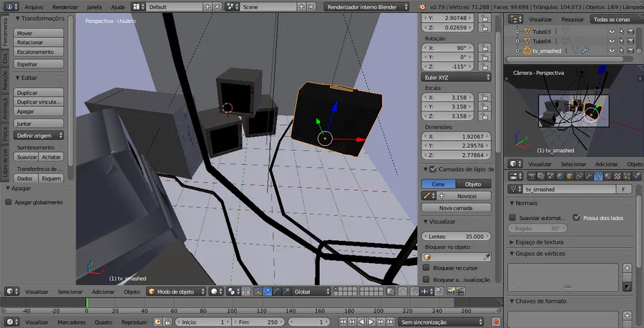Viewport: 644px width, 328px height.
Task: Toggle Camadas de lápis checkbox
Action: coord(432,169)
